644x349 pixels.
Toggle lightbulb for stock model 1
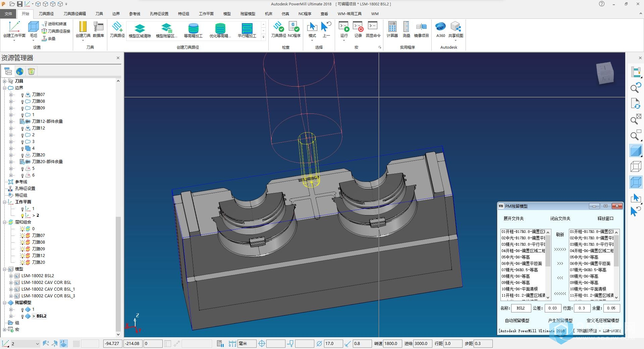pos(22,310)
